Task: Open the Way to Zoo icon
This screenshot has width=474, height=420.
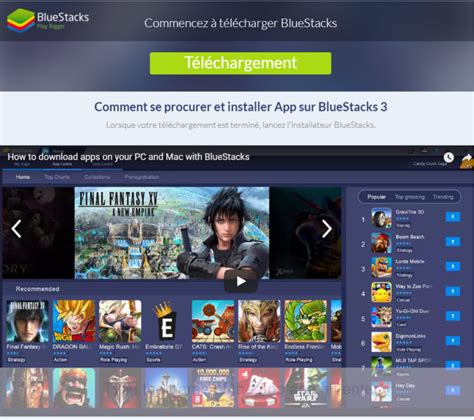Action: pos(381,292)
